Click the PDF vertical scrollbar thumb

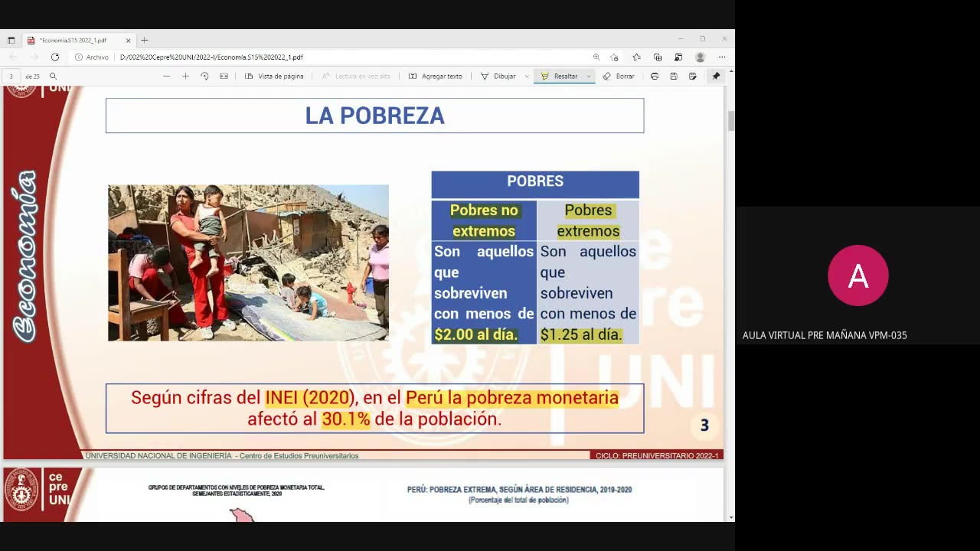(x=731, y=121)
